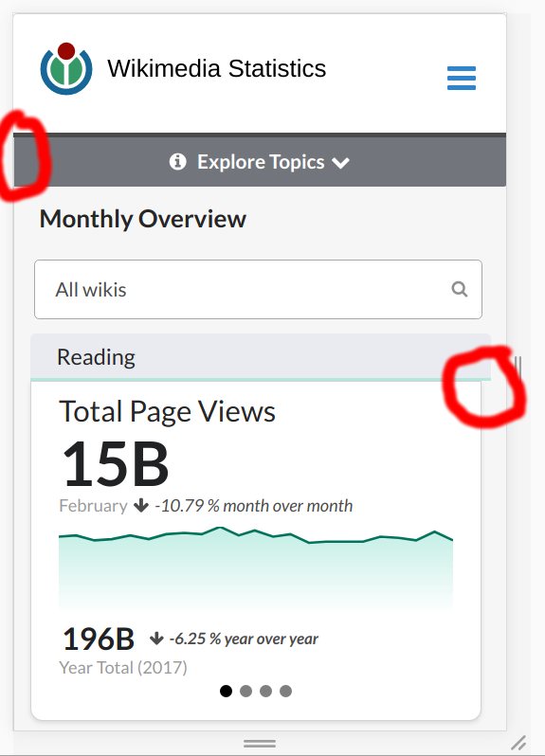The width and height of the screenshot is (545, 756).
Task: Click the 15B page views value
Action: point(116,464)
